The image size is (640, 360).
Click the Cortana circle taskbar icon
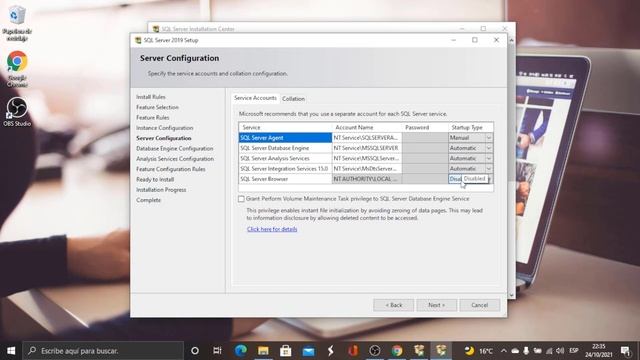click(x=195, y=351)
